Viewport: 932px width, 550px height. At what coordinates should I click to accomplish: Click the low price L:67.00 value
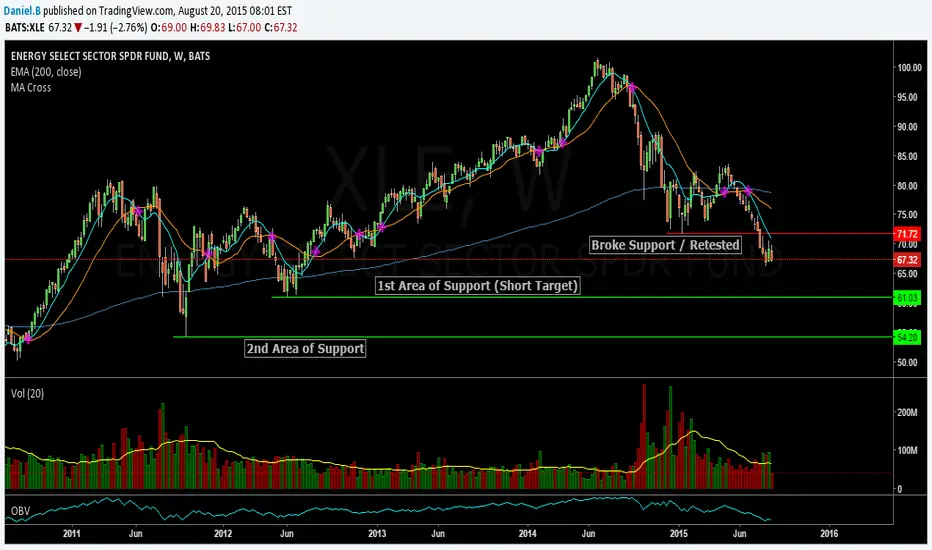(244, 27)
